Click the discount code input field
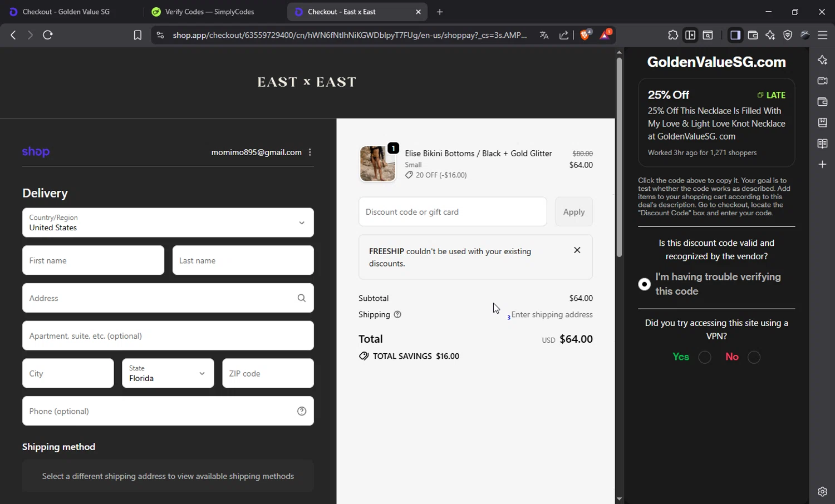Screen dimensions: 835x504 [x=453, y=211]
